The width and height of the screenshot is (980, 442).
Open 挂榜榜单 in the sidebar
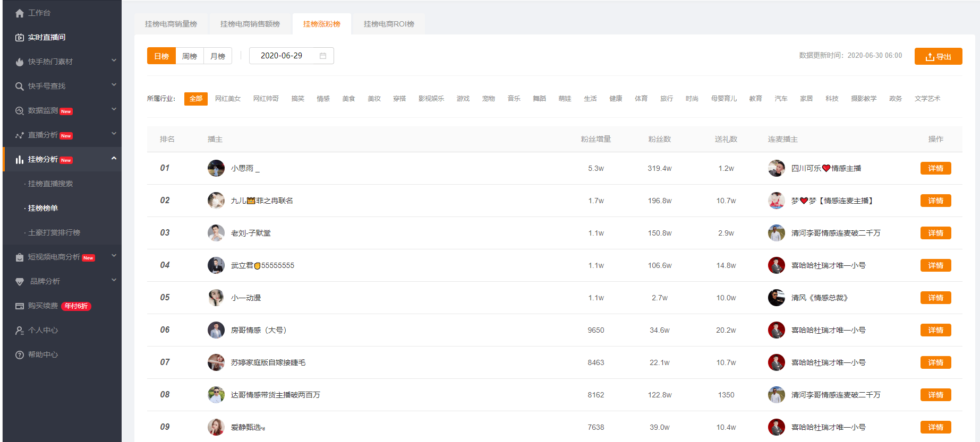(x=43, y=209)
